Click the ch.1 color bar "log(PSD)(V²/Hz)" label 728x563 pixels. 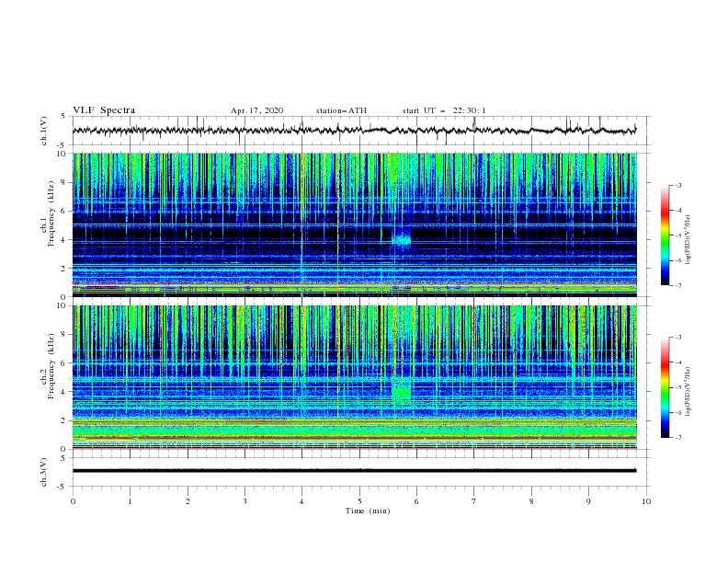coord(688,240)
